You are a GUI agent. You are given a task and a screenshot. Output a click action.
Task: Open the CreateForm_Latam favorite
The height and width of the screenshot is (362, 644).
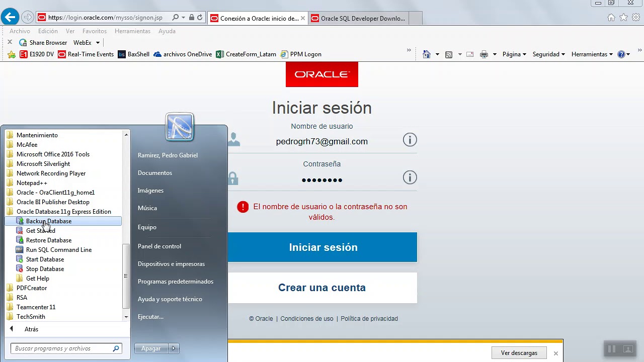click(x=246, y=54)
